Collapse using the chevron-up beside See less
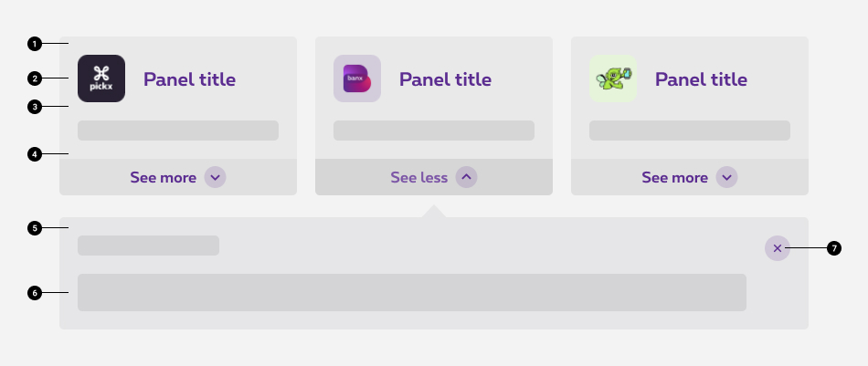 pyautogui.click(x=466, y=177)
